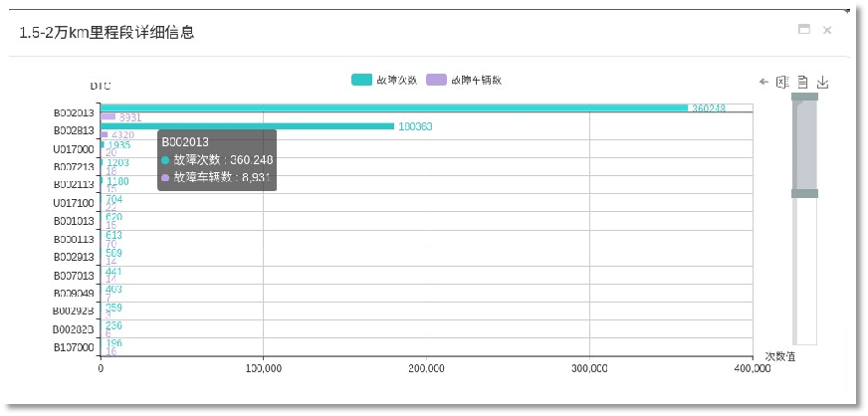Viewport: 868px width, 416px height.
Task: Click the teal B002813 bar showing 180363
Action: 247,126
